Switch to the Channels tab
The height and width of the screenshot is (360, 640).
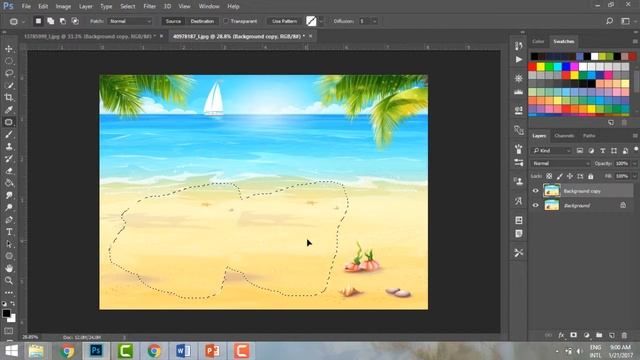564,136
